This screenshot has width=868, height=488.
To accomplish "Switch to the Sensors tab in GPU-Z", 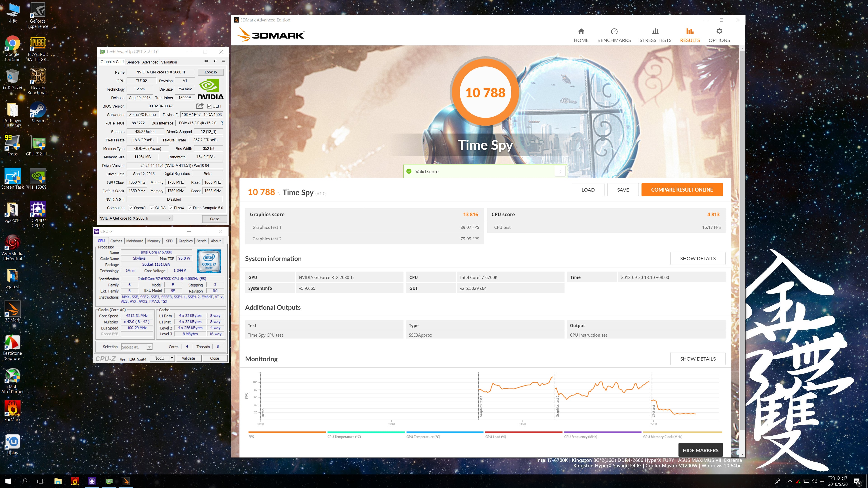I will click(133, 62).
